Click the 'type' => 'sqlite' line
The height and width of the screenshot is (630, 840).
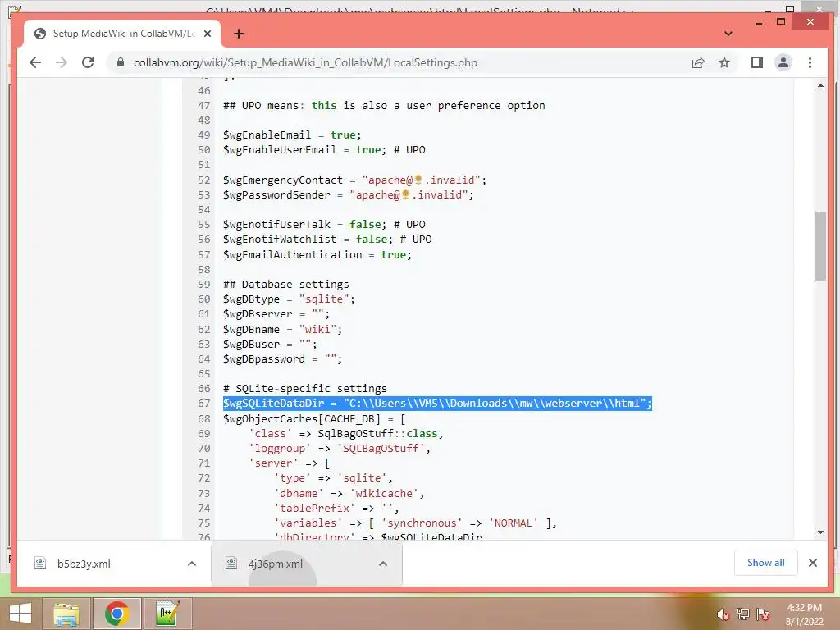(333, 478)
